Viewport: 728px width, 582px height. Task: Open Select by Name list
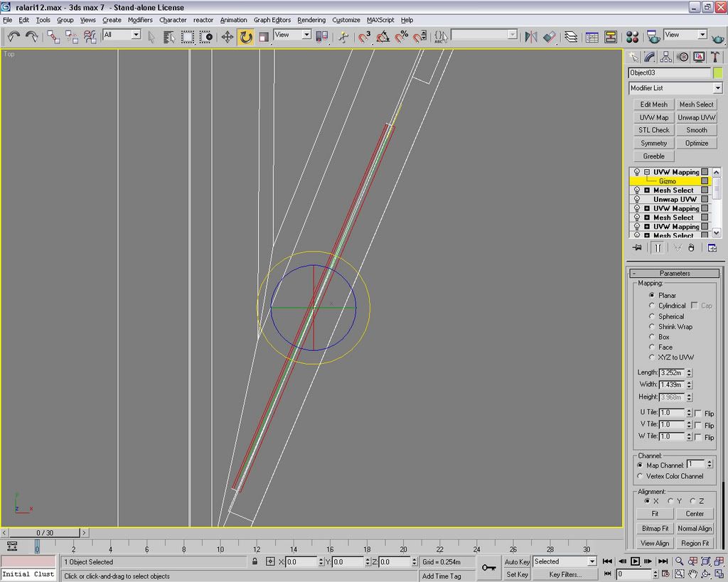(x=169, y=37)
